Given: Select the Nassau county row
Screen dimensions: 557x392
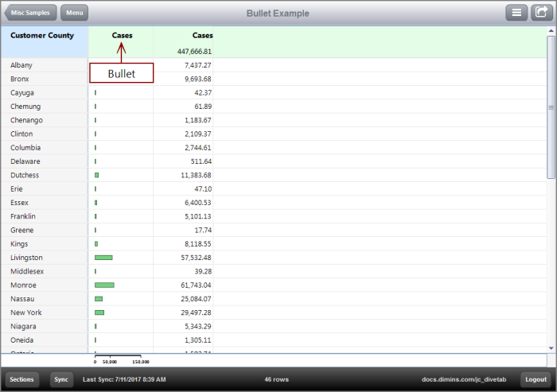Looking at the screenshot, I should pos(274,299).
